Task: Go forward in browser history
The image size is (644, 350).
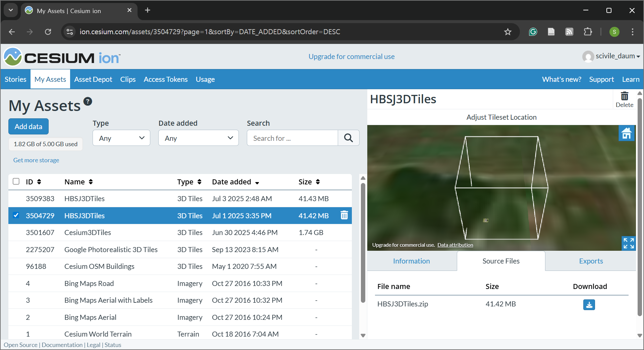Action: click(30, 32)
